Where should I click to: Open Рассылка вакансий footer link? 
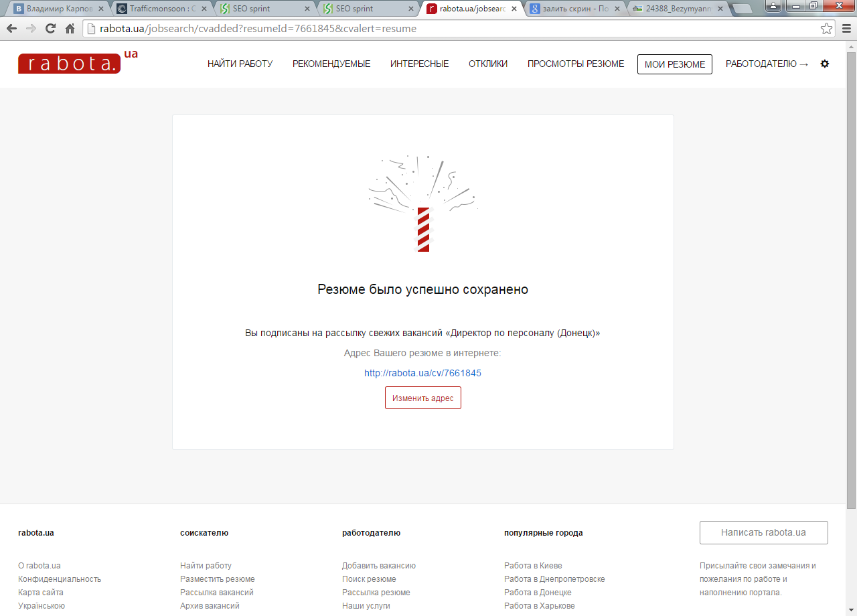(x=217, y=593)
